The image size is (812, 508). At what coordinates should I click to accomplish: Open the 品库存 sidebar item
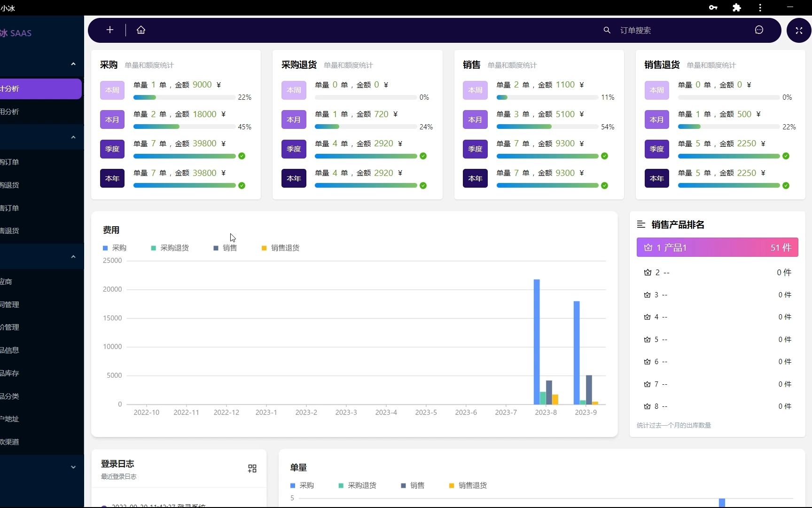point(42,373)
